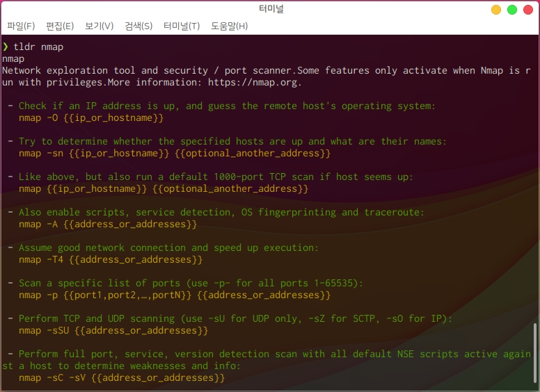Close the terminal with the red button
The height and width of the screenshot is (392, 540).
pyautogui.click(x=528, y=10)
